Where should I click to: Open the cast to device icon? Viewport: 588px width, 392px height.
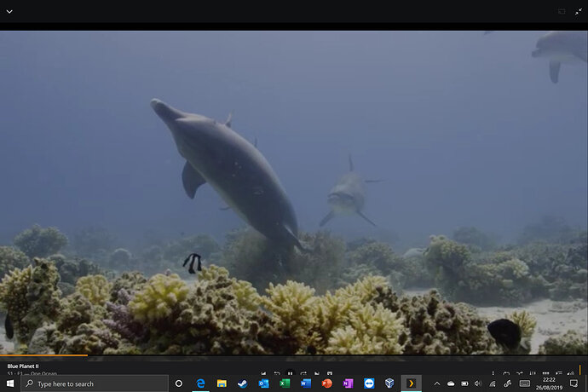pyautogui.click(x=562, y=11)
